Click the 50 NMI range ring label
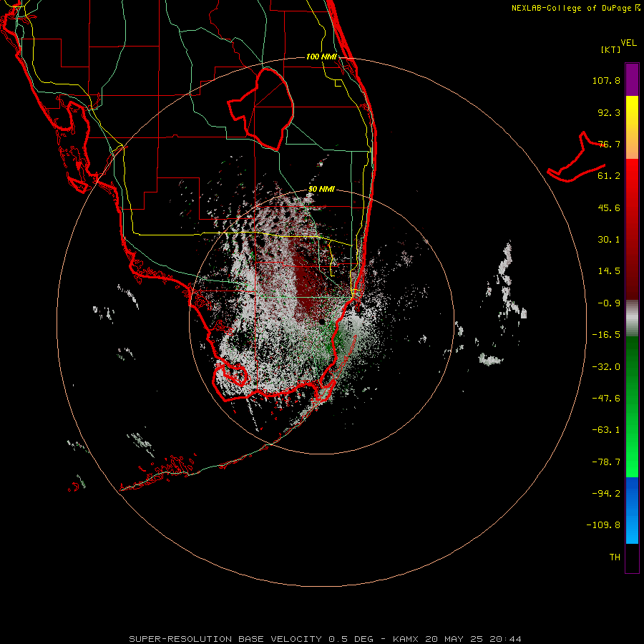Image resolution: width=644 pixels, height=644 pixels. 321,189
